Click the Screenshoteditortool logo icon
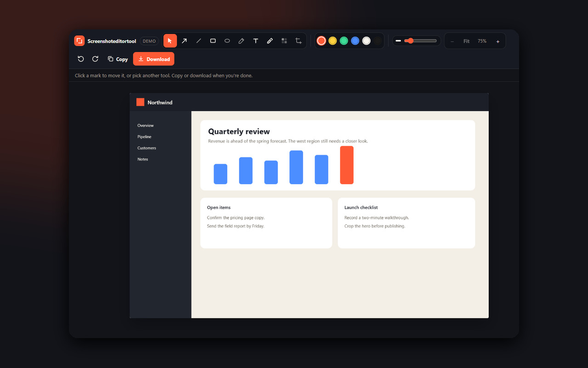Viewport: 588px width, 368px height. click(79, 41)
